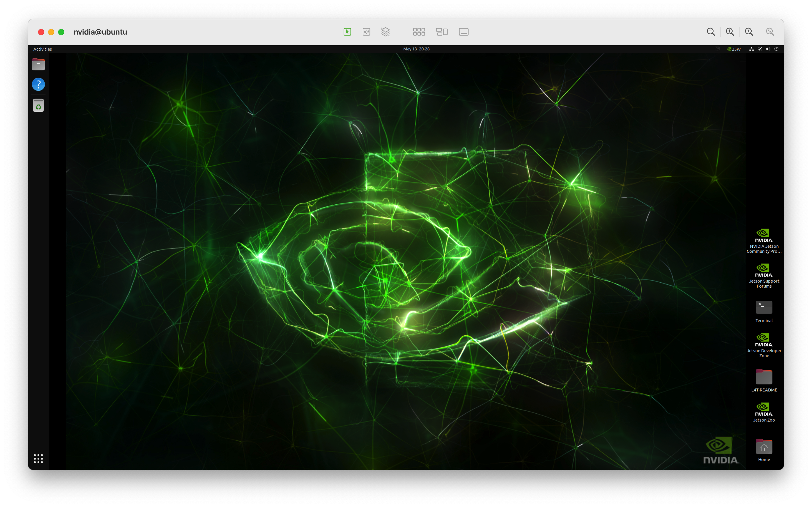The height and width of the screenshot is (507, 812).
Task: Open the Help app in dock
Action: tap(38, 84)
